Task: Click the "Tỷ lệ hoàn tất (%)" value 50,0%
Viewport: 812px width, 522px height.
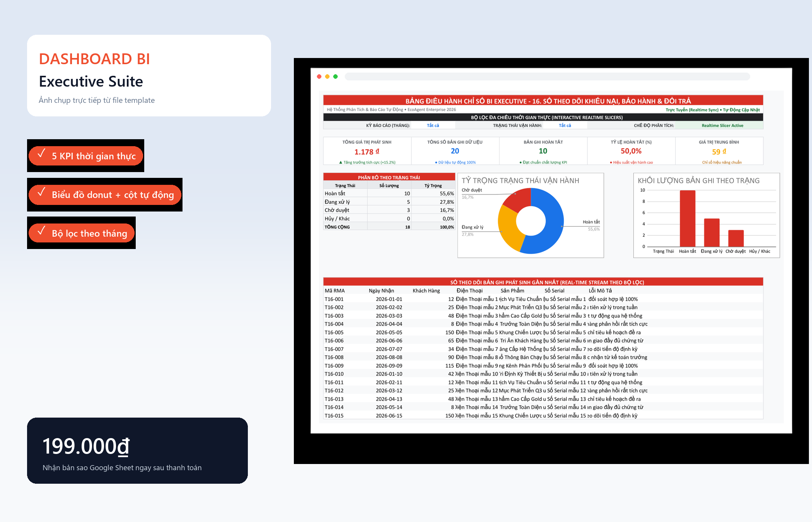Action: 631,151
